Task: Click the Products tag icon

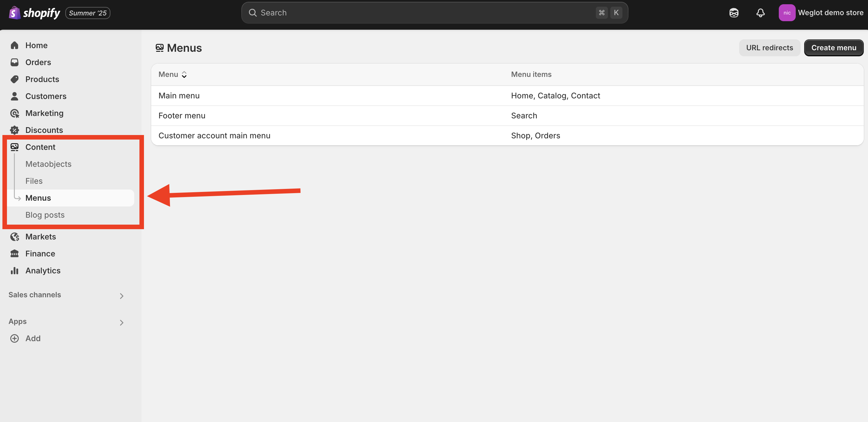Action: tap(15, 79)
